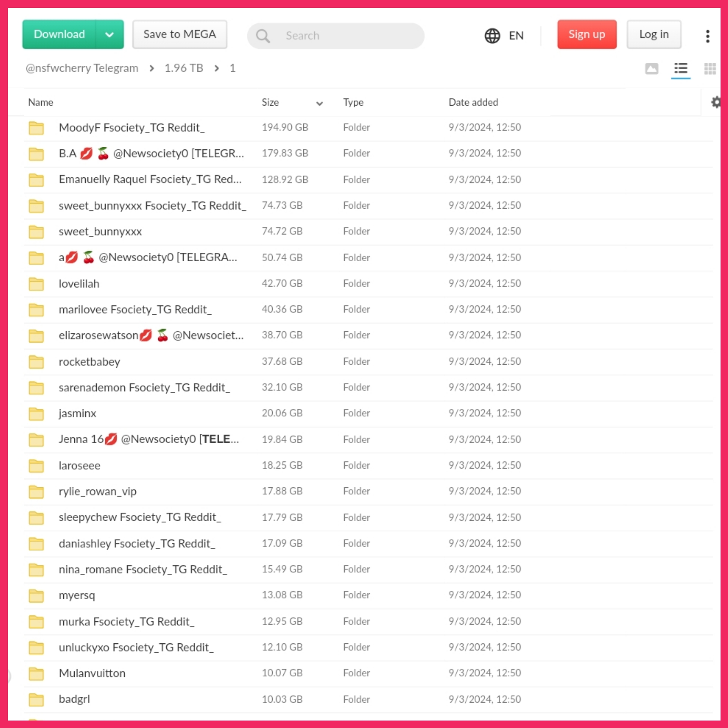Switch to grid thumbnail view icon
Image resolution: width=728 pixels, height=728 pixels.
point(710,69)
